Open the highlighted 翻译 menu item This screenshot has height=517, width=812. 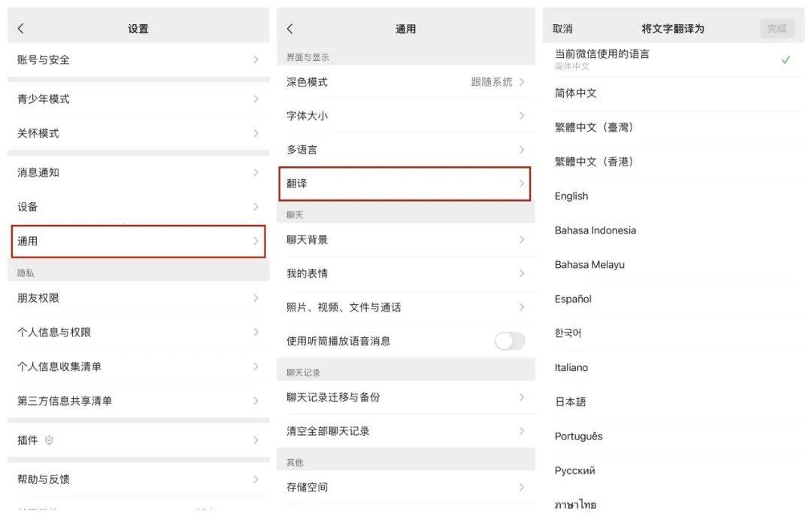[x=404, y=183]
